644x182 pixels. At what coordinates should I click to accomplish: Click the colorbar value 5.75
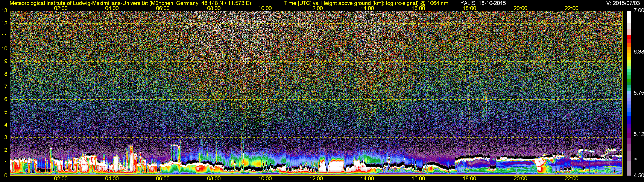[638, 93]
